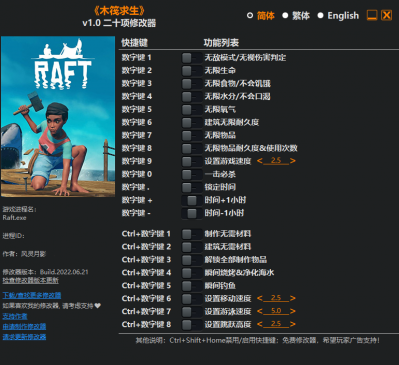Click the orange minimize window icon
The height and width of the screenshot is (365, 399).
(x=372, y=15)
